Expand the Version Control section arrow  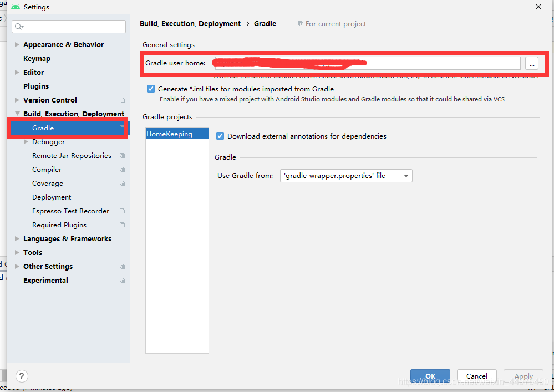17,100
